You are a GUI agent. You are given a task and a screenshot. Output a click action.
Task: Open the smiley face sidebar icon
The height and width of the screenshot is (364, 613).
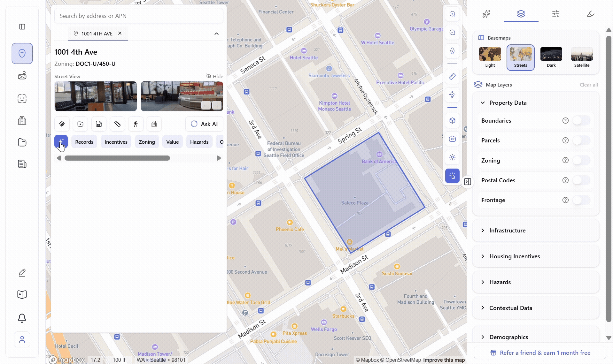(x=22, y=99)
